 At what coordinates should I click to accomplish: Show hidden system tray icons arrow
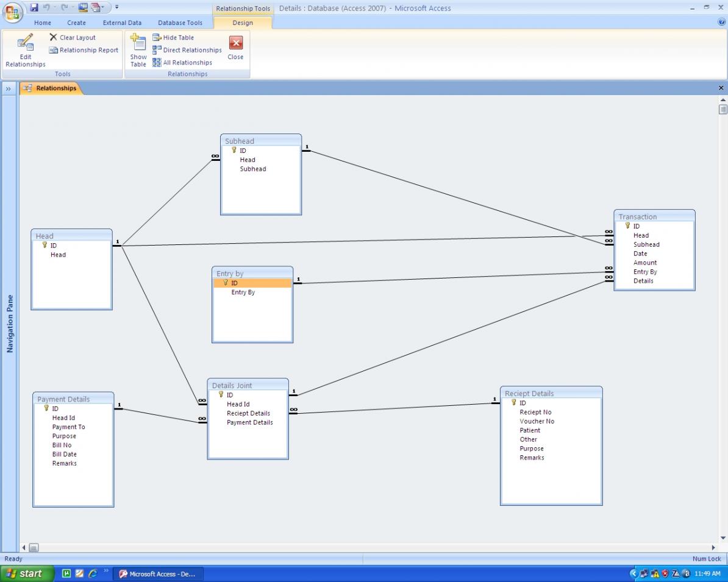coord(633,573)
